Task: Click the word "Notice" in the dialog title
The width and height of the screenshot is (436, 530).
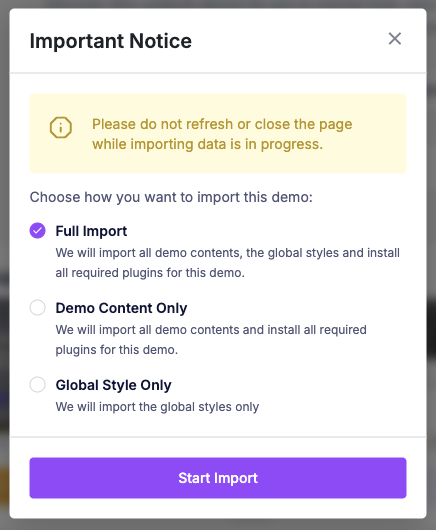Action: click(161, 41)
